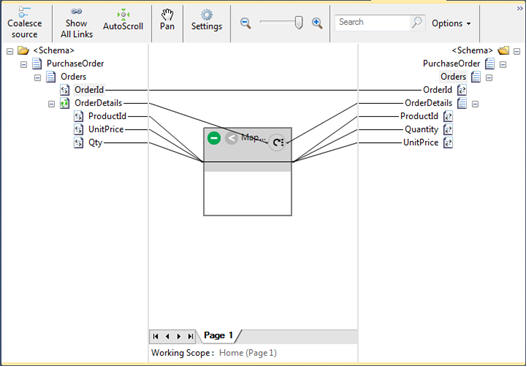Collapse destination Orders node
The width and height of the screenshot is (527, 367).
[x=489, y=78]
